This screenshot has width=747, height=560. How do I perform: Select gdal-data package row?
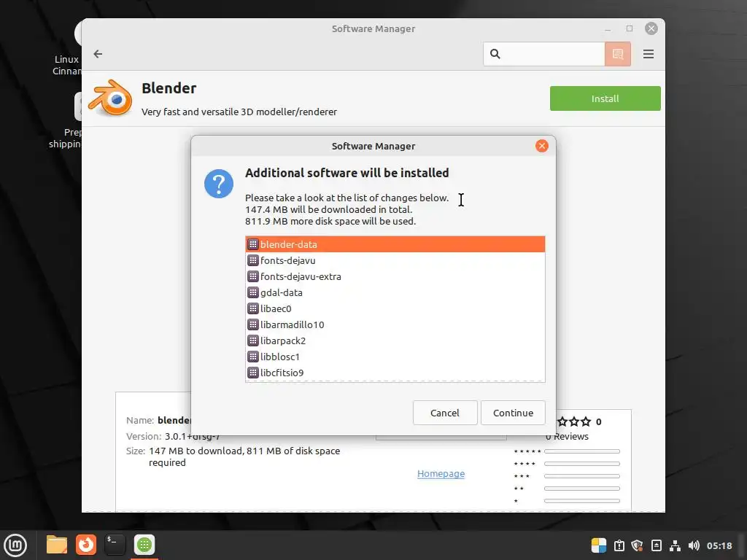[x=395, y=292]
